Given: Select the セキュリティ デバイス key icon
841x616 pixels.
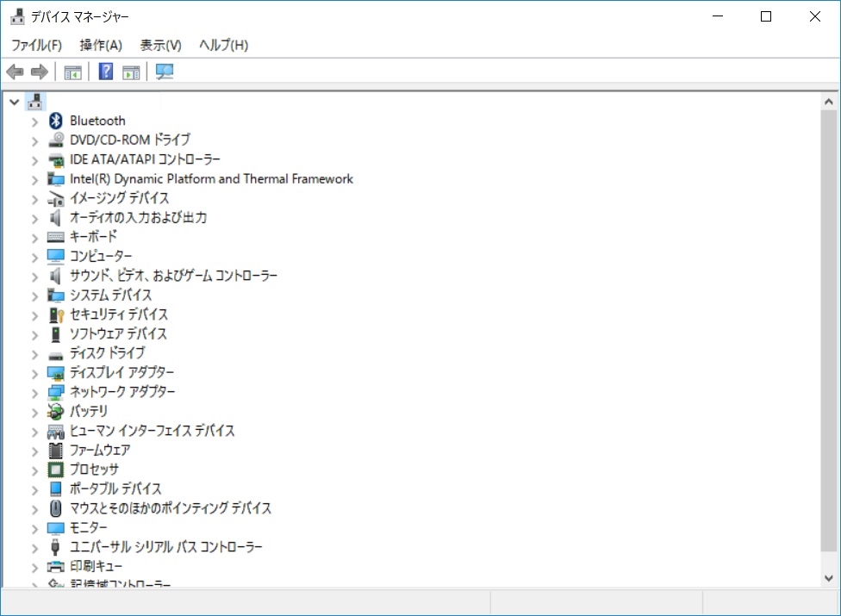Looking at the screenshot, I should pos(56,314).
